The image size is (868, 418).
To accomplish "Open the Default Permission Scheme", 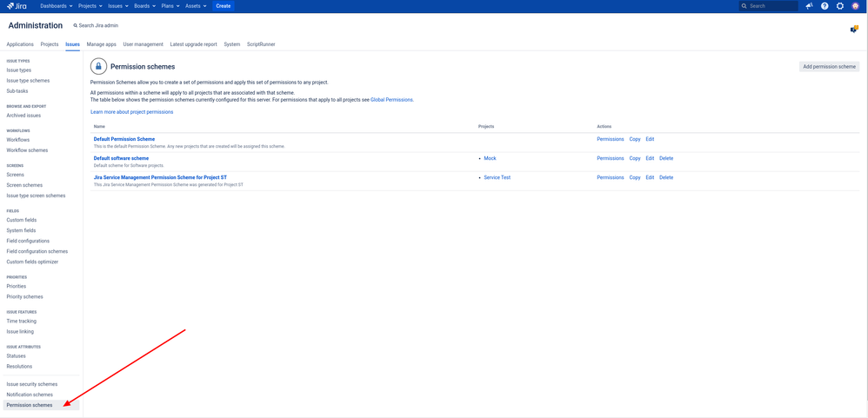I will click(x=124, y=139).
